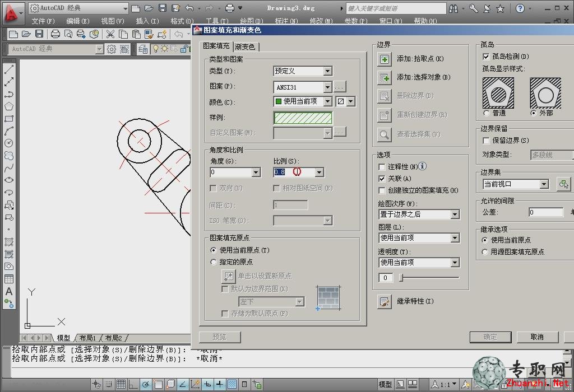Image resolution: width=574 pixels, height=392 pixels.
Task: Click the Make Block tool icon
Action: [9, 217]
